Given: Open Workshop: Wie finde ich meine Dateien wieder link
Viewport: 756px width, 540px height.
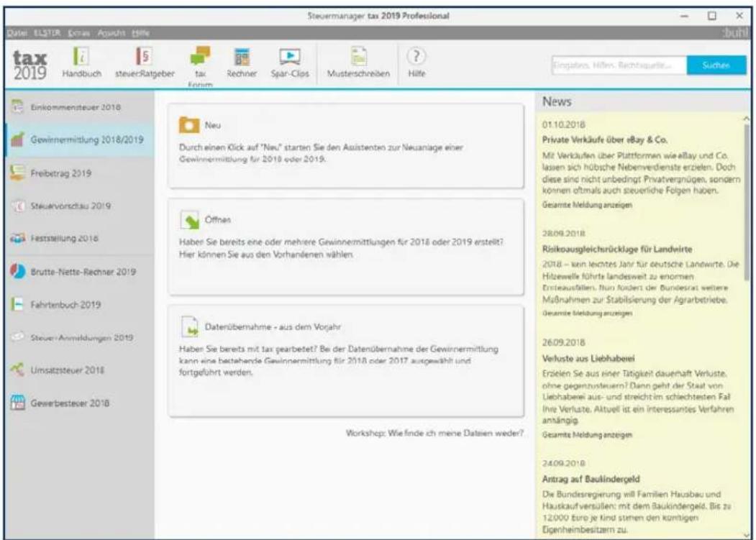Looking at the screenshot, I should [x=434, y=433].
